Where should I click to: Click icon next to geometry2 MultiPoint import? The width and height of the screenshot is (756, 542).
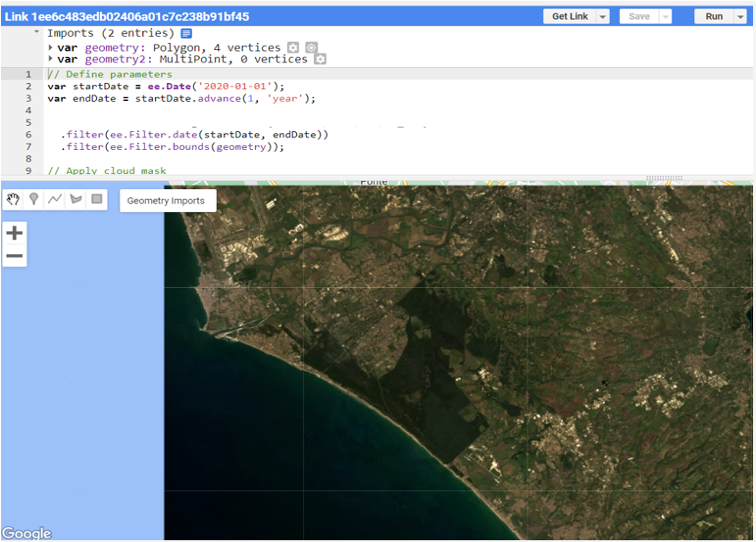point(320,59)
